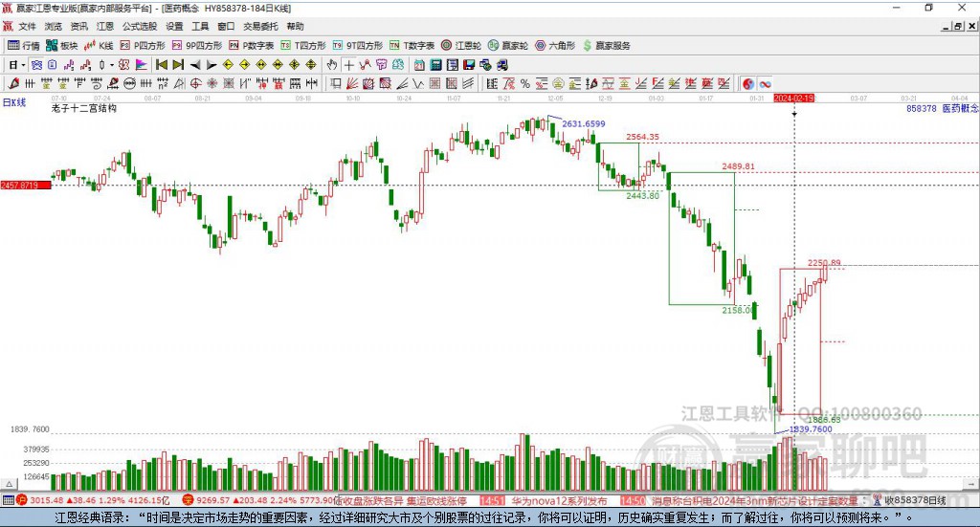Viewport: 980px width, 527px height.
Task: Open the 赢家轮 wheel tool
Action: click(508, 46)
